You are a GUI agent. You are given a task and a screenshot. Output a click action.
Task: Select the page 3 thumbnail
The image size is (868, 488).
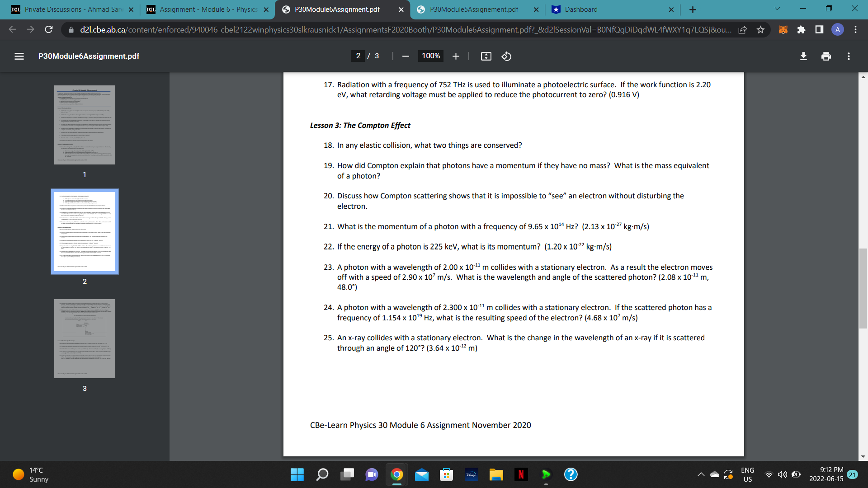point(85,338)
